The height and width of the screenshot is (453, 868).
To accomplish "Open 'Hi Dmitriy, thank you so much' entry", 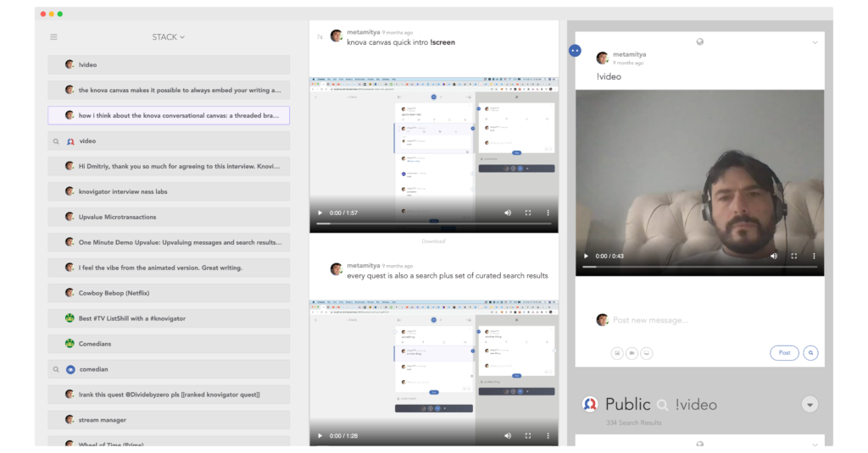I will tap(169, 166).
